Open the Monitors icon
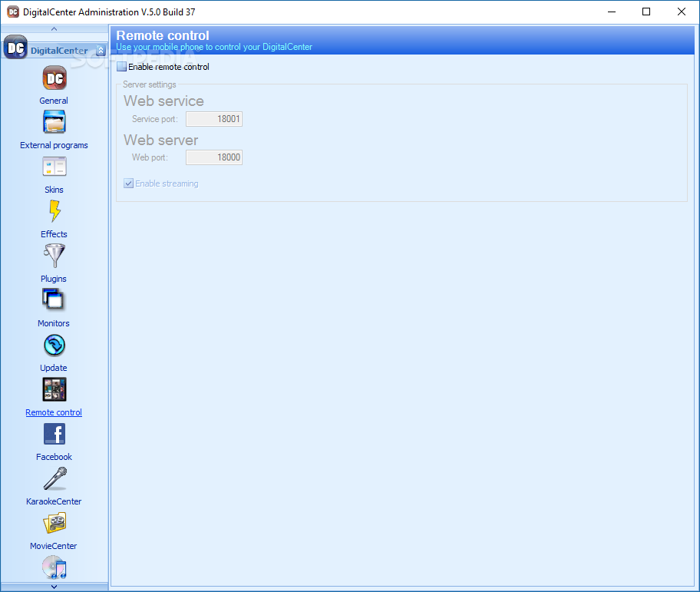700x592 pixels. click(x=54, y=299)
